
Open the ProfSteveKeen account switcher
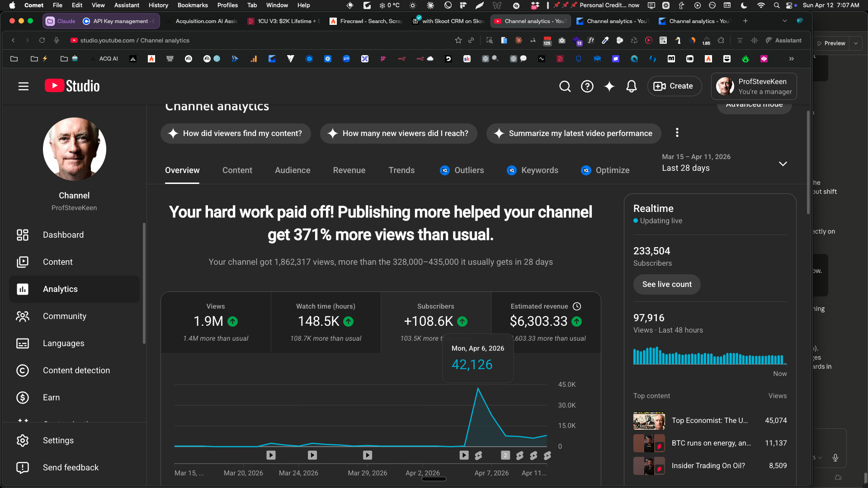point(754,86)
